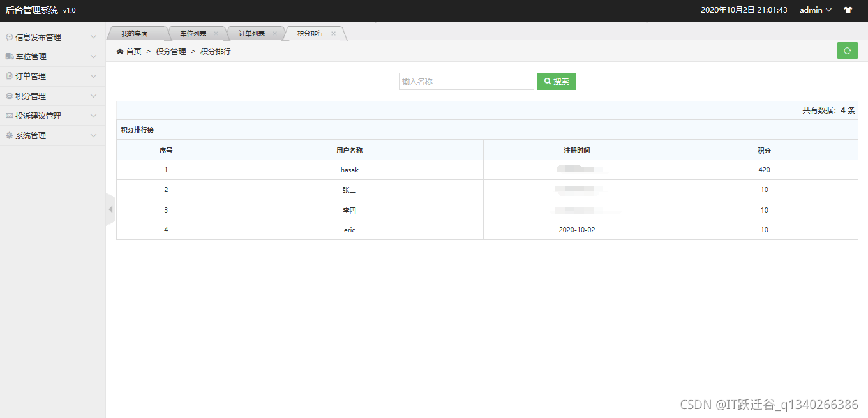Click the 订单管理 document icon
The width and height of the screenshot is (868, 418).
9,76
